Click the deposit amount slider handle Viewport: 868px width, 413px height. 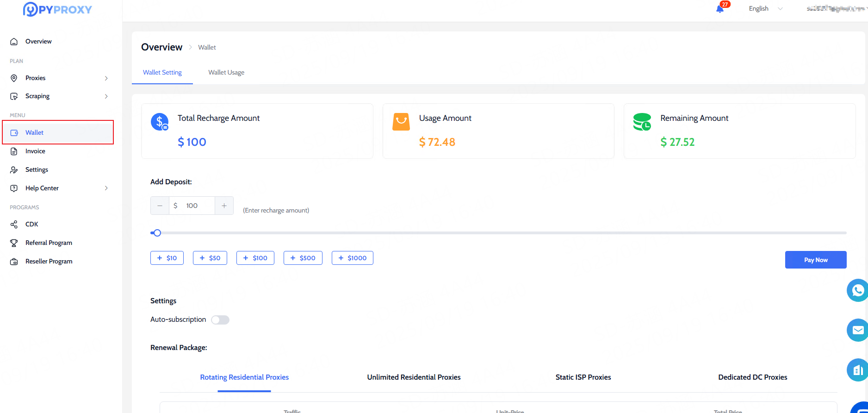157,233
